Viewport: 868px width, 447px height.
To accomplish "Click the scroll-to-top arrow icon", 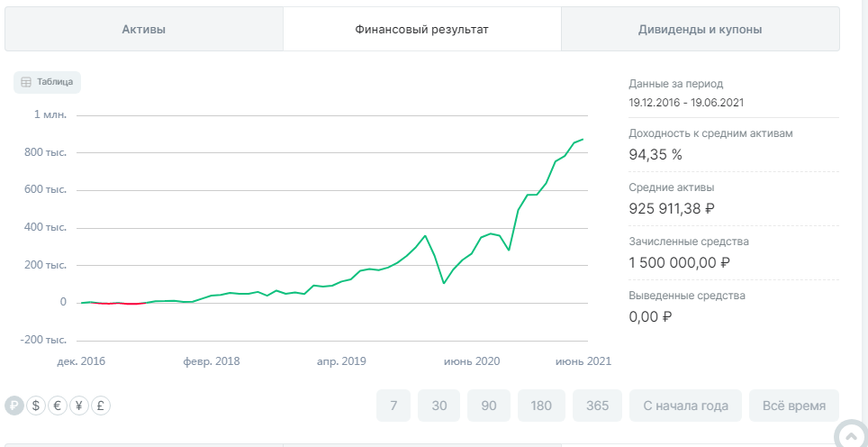I will tap(852, 435).
